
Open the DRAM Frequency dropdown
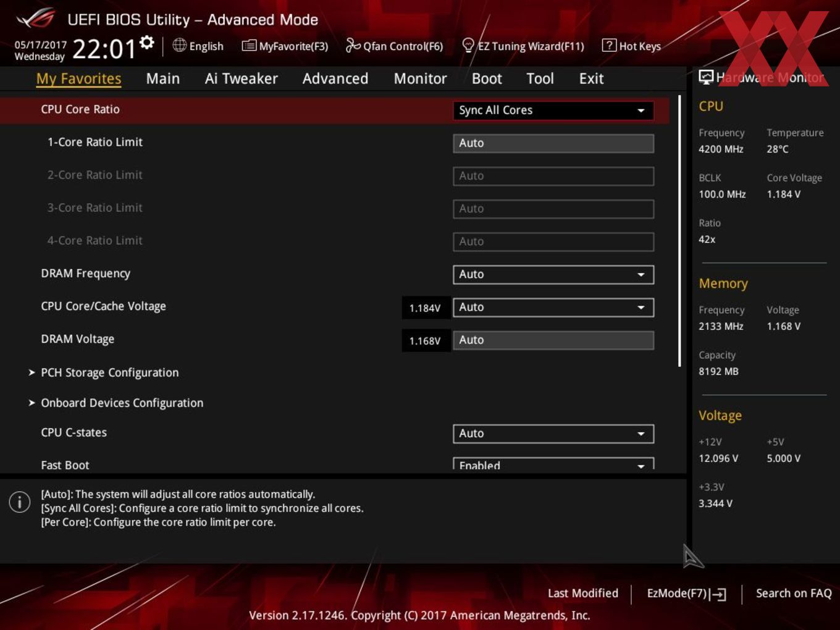(x=553, y=274)
